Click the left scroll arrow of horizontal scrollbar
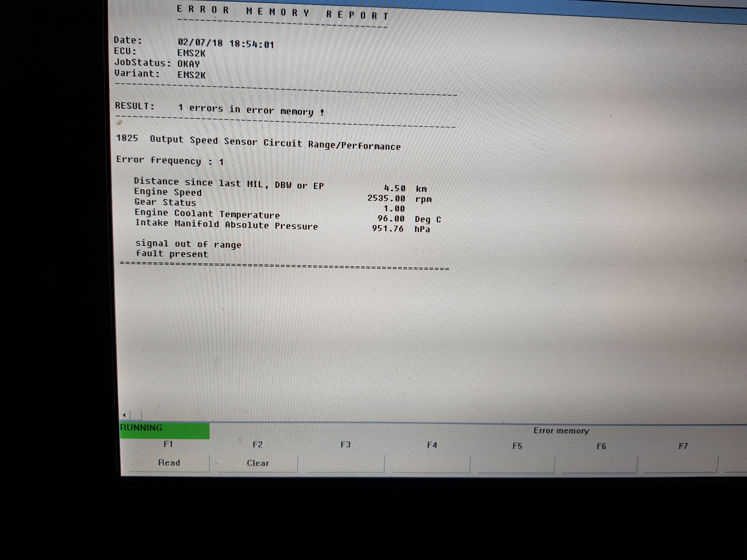Image resolution: width=747 pixels, height=560 pixels. click(x=124, y=415)
